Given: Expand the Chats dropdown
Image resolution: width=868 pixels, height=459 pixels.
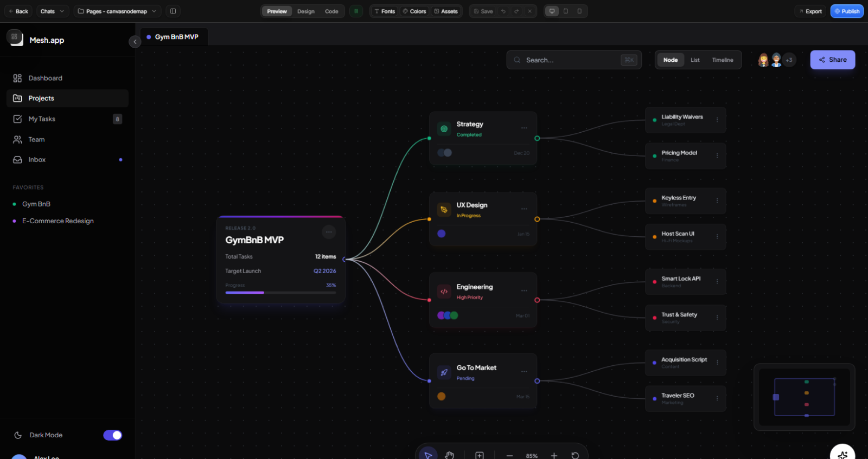Looking at the screenshot, I should 53,11.
